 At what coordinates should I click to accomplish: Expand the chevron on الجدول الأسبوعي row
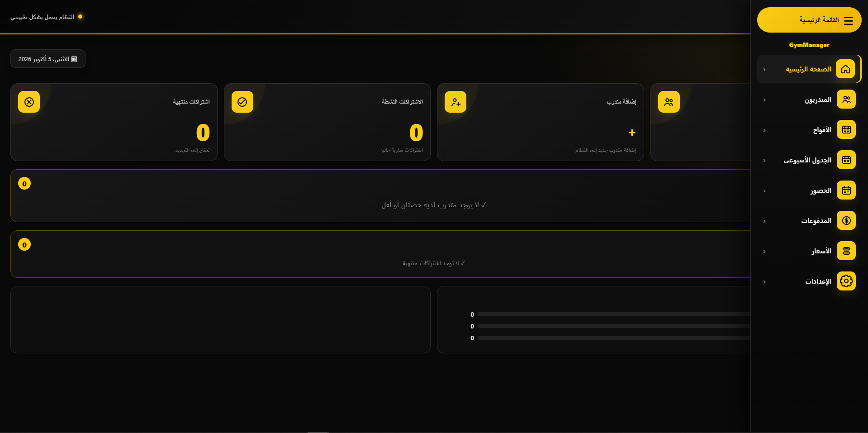point(764,161)
